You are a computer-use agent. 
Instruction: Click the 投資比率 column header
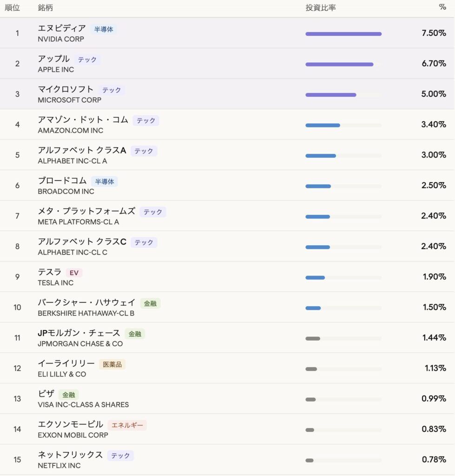[x=321, y=8]
